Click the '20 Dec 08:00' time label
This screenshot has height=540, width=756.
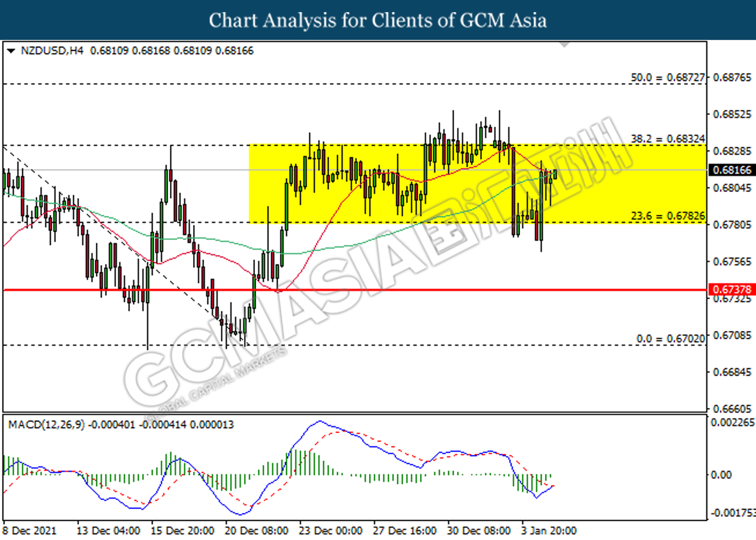tap(257, 531)
